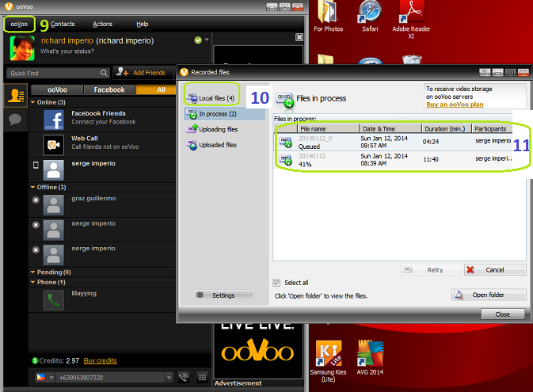Click the Web Call camera icon
Viewport: 533px width, 392px height.
point(54,145)
